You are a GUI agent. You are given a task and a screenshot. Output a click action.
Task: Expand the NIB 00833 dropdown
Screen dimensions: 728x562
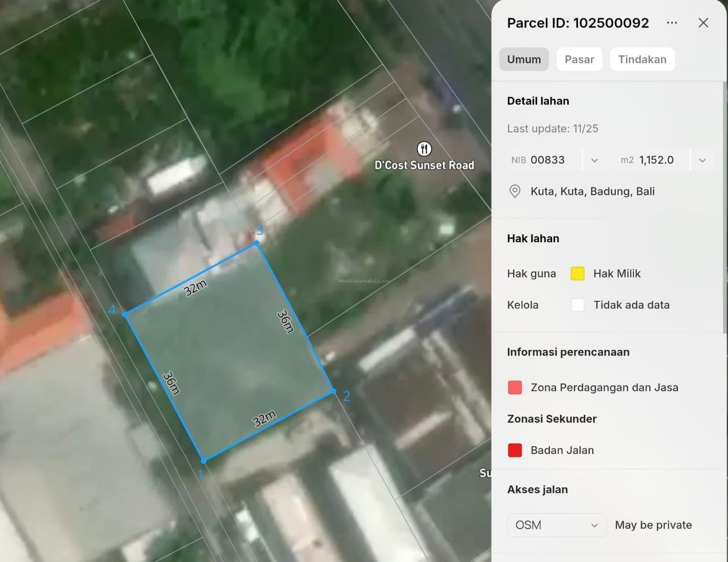click(594, 160)
